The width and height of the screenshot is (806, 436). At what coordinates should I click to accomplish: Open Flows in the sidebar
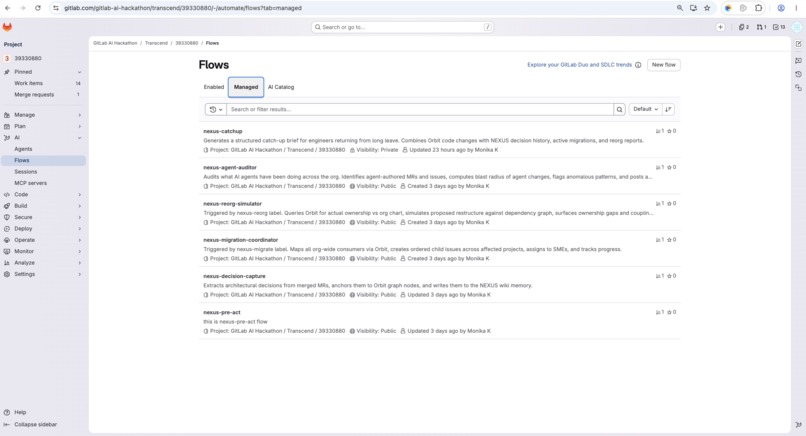coord(43,160)
